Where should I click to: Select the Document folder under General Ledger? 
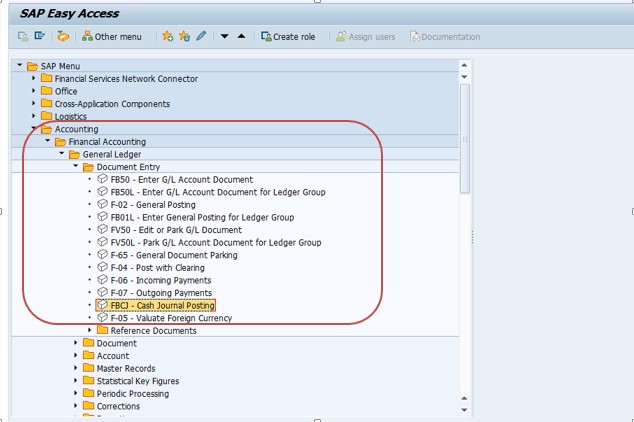pos(116,343)
